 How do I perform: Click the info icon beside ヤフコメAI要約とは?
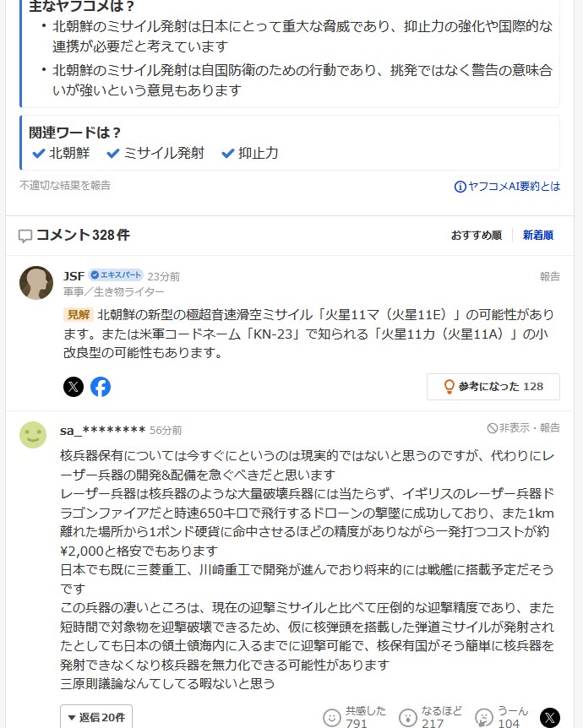(x=460, y=187)
